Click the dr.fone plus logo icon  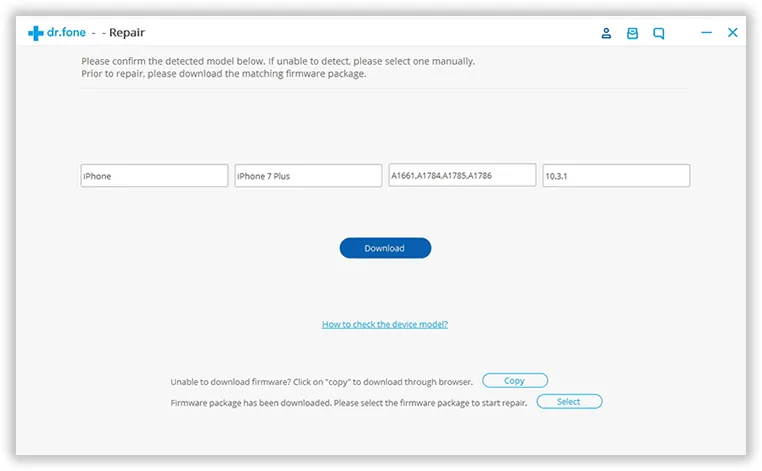tap(36, 33)
